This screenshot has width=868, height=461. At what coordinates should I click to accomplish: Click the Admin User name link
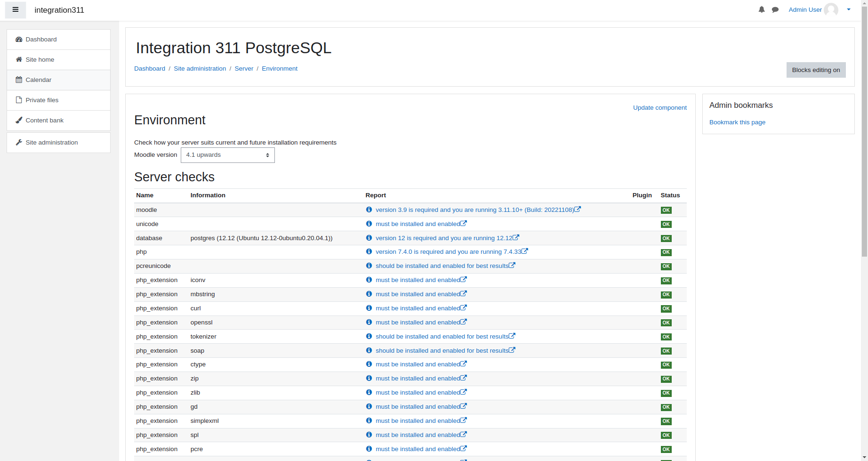[805, 10]
